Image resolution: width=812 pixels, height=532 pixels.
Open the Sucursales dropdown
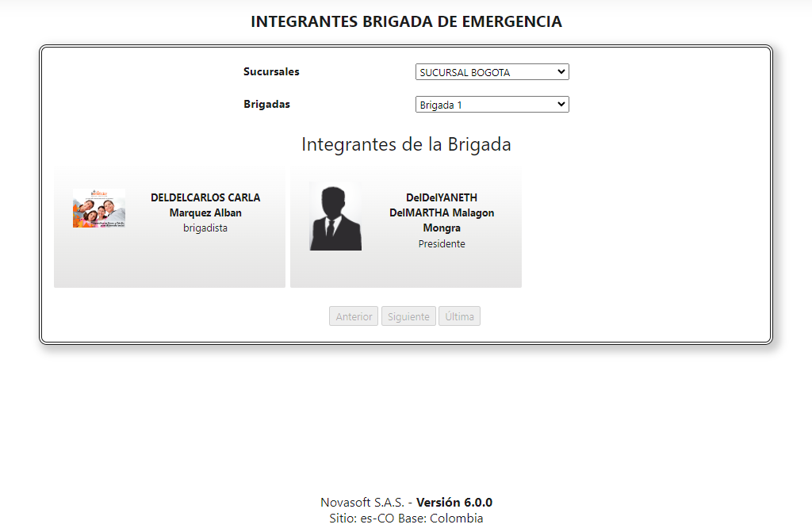pyautogui.click(x=492, y=71)
